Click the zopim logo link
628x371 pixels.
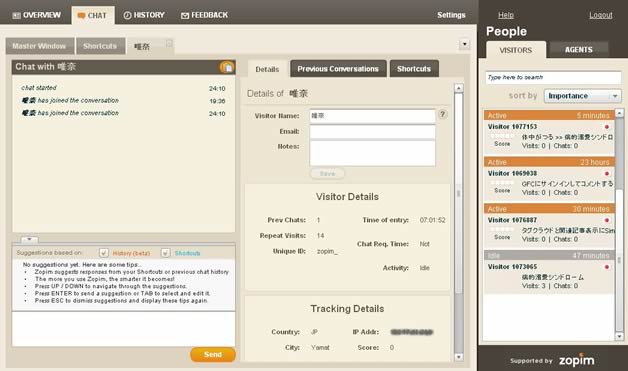click(577, 360)
